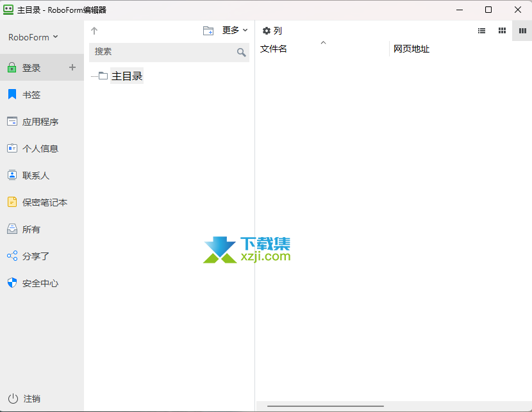Open the RoboForm dropdown menu

pos(33,37)
